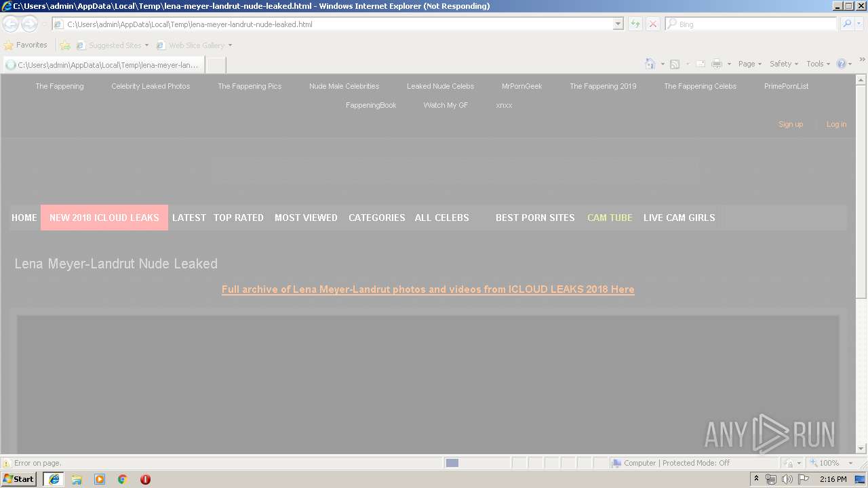
Task: Click the HOME navigation link
Action: (x=24, y=218)
